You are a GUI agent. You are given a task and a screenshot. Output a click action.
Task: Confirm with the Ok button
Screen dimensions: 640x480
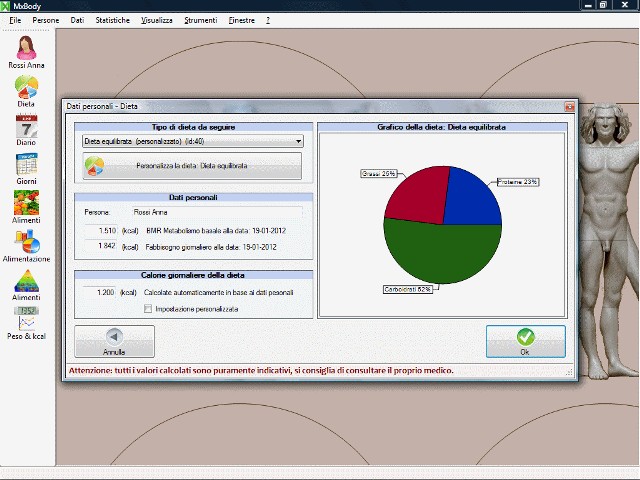point(525,342)
